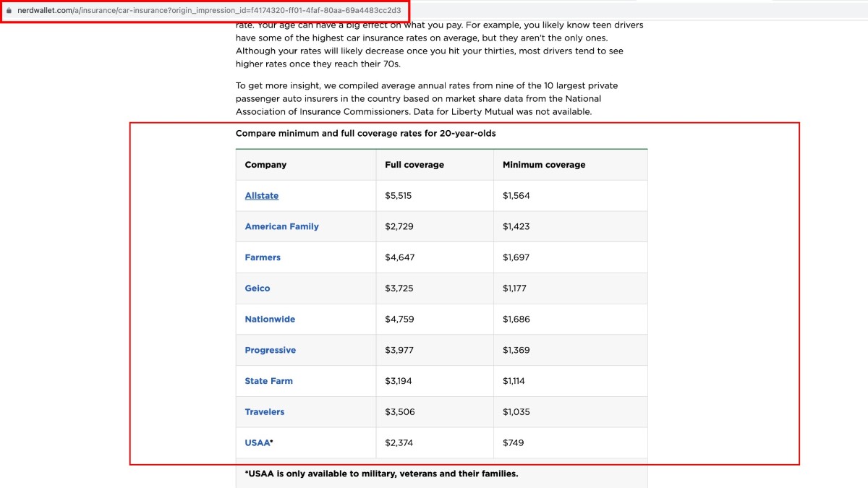Click Allstate minimum coverage rate $1,564

pyautogui.click(x=516, y=196)
